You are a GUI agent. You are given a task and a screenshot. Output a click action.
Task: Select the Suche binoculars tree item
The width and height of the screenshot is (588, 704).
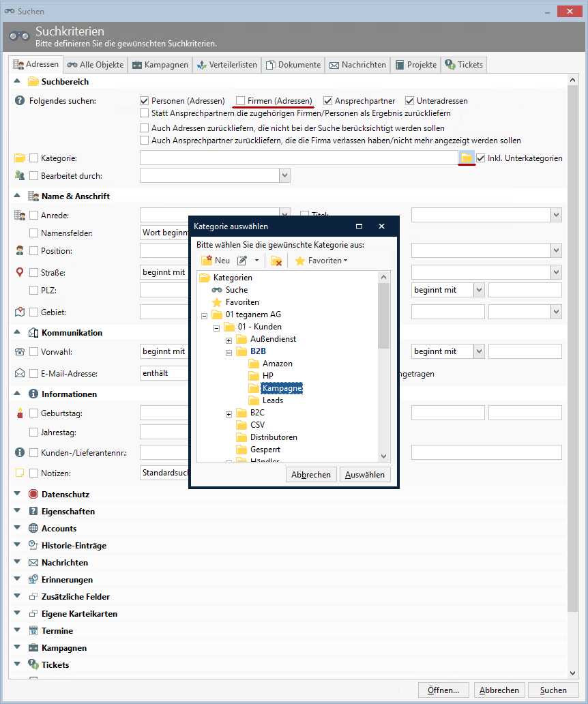point(236,290)
